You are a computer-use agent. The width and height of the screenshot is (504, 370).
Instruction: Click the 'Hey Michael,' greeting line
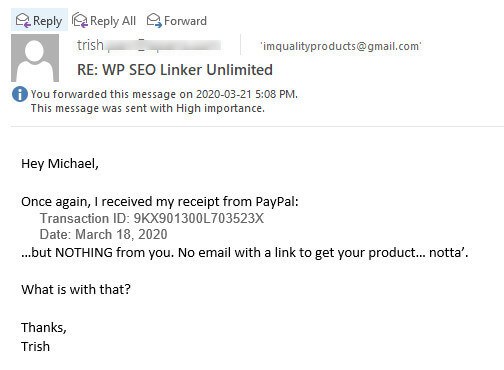pos(60,164)
